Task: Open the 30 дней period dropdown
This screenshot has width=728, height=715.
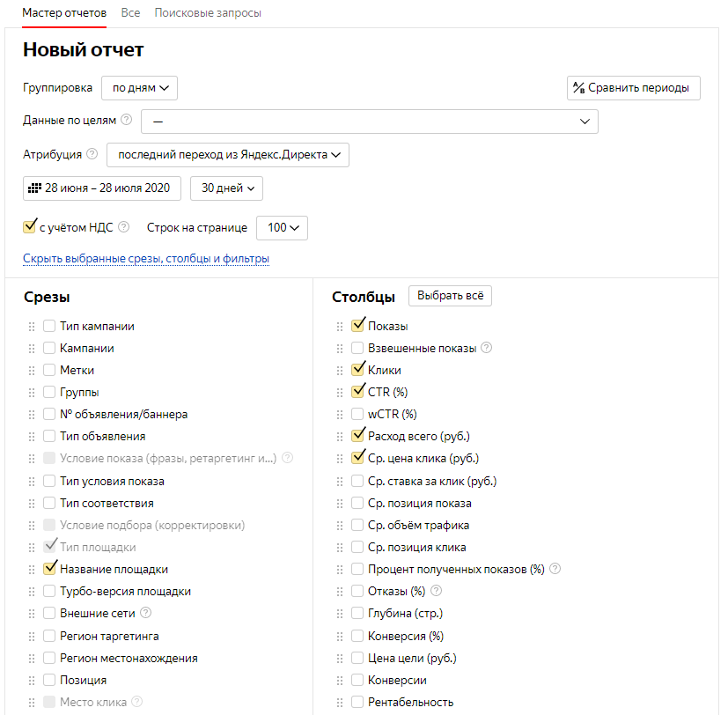Action: [x=226, y=188]
